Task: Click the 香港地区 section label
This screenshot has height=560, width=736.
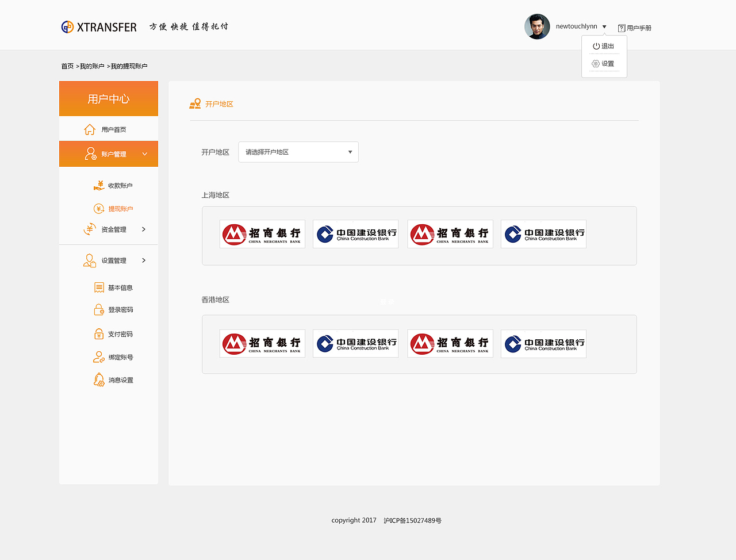Action: (216, 300)
